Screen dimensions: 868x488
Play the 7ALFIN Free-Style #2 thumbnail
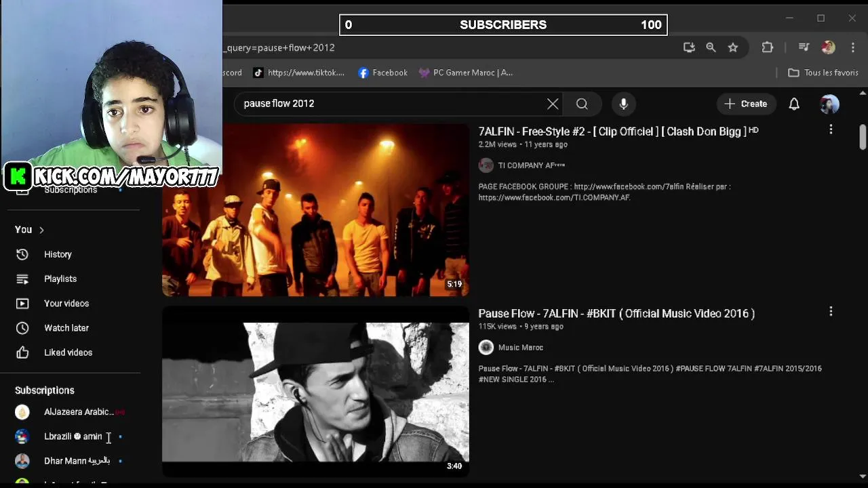tap(315, 209)
